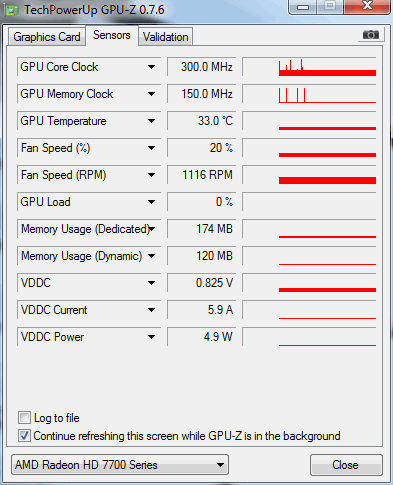Uncheck Continue refreshing in background checkbox
The height and width of the screenshot is (485, 393).
24,436
